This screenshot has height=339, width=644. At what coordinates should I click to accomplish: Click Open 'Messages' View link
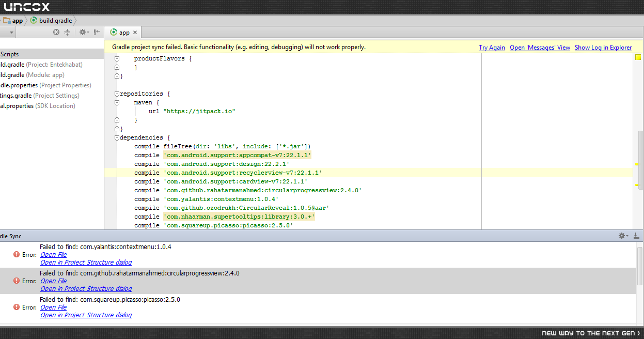pos(540,48)
